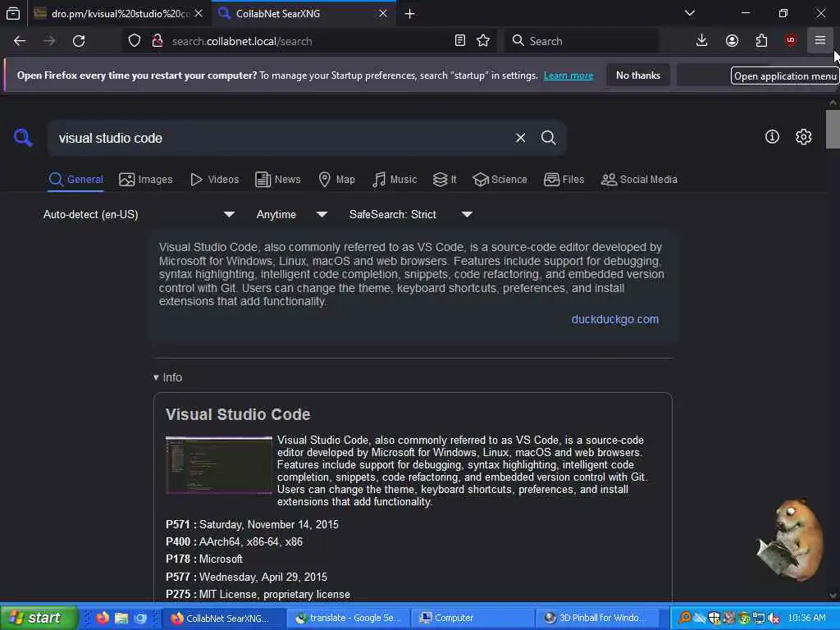Click the page vertical scrollbar thumb
This screenshot has width=840, height=630.
point(833,129)
